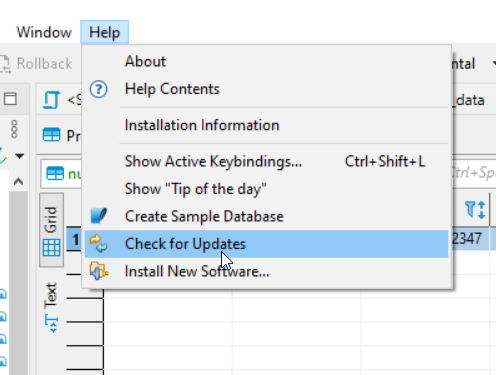The height and width of the screenshot is (375, 496).
Task: Select row number 1 header
Action: click(75, 239)
